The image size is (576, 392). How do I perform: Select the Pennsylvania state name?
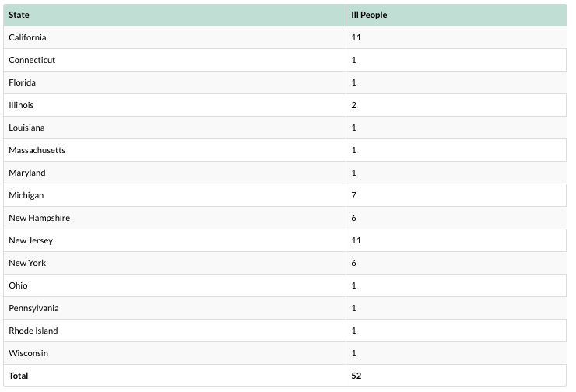(33, 308)
